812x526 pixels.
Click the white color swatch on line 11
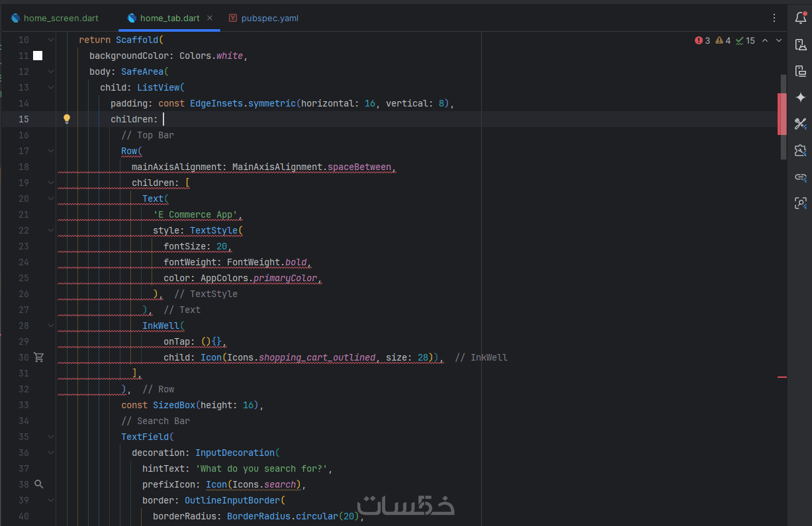pyautogui.click(x=38, y=56)
